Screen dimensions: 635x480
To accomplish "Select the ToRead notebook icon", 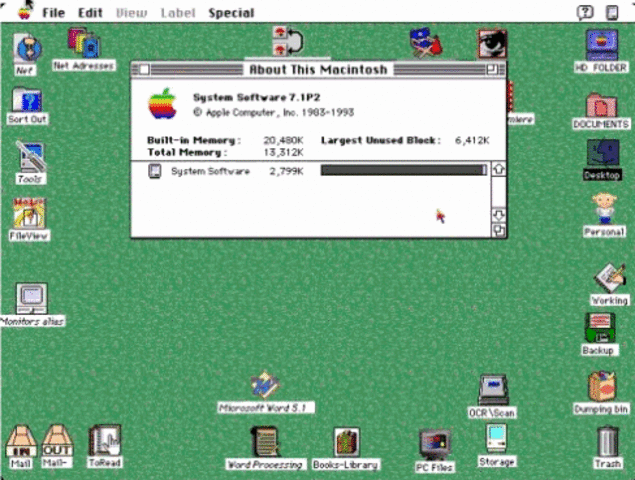I will [x=104, y=441].
